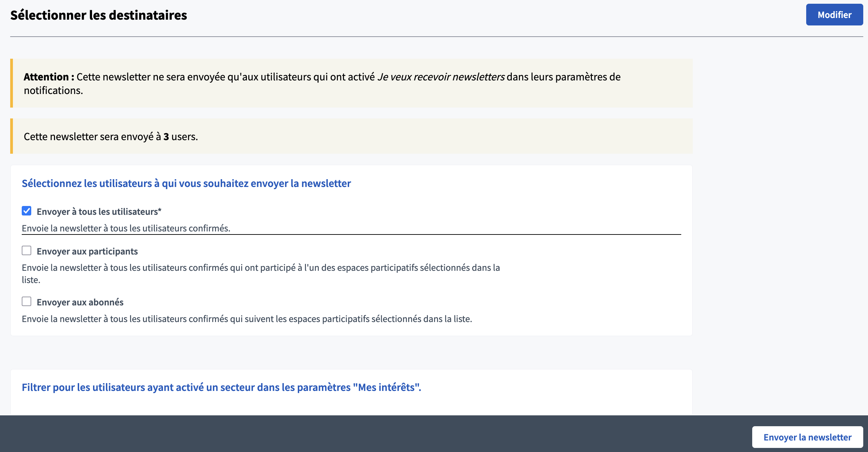Click the 'Envoyer aux abonnés' label text
This screenshot has height=452, width=868.
click(80, 302)
